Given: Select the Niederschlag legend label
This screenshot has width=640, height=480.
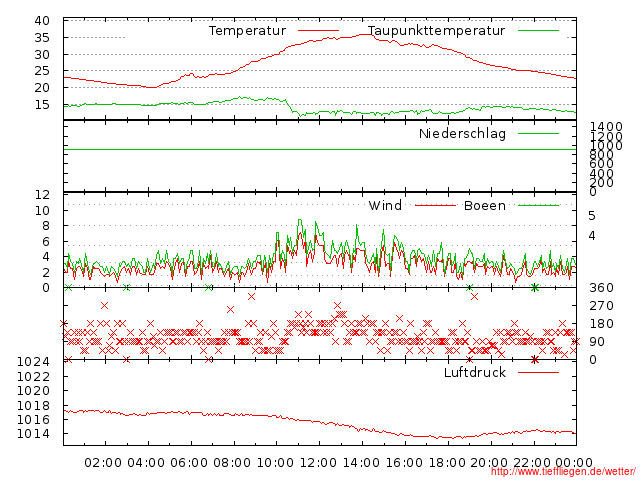Looking at the screenshot, I should click(462, 133).
